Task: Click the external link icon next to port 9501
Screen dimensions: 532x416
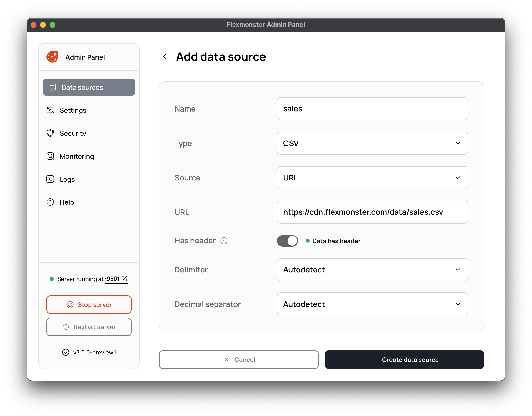Action: pyautogui.click(x=124, y=279)
